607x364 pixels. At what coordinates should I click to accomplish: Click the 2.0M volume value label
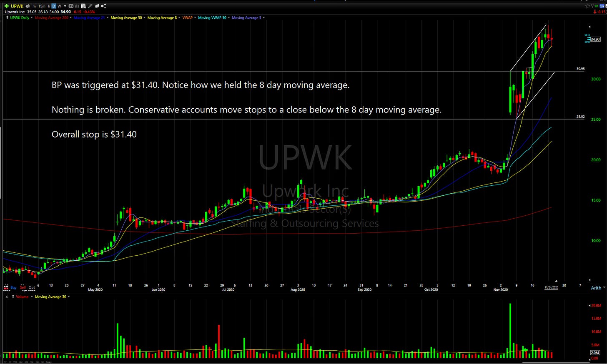(x=595, y=353)
